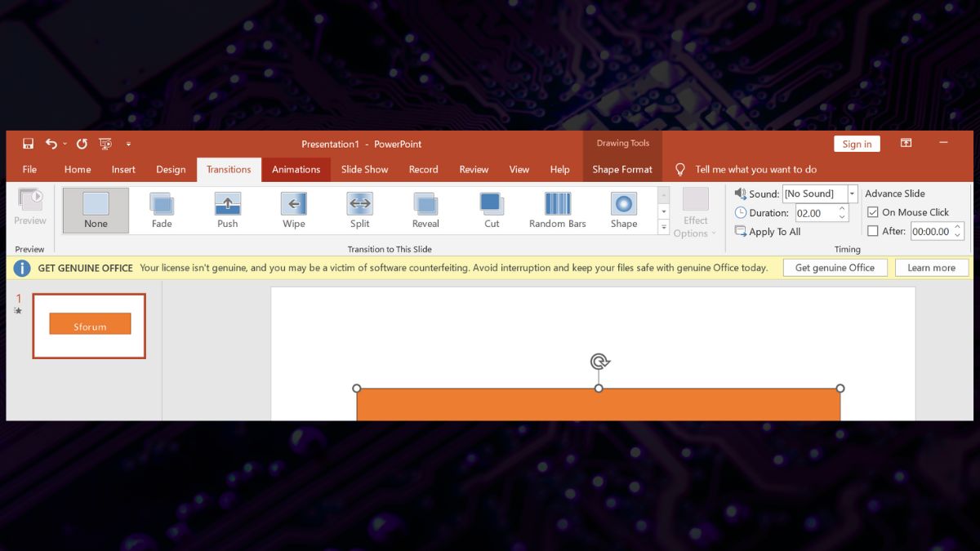The height and width of the screenshot is (551, 980).
Task: Switch to the Insert tab
Action: point(123,170)
